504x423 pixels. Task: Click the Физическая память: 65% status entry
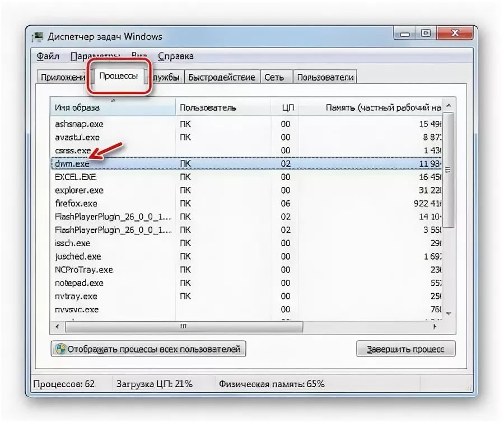[x=272, y=384]
